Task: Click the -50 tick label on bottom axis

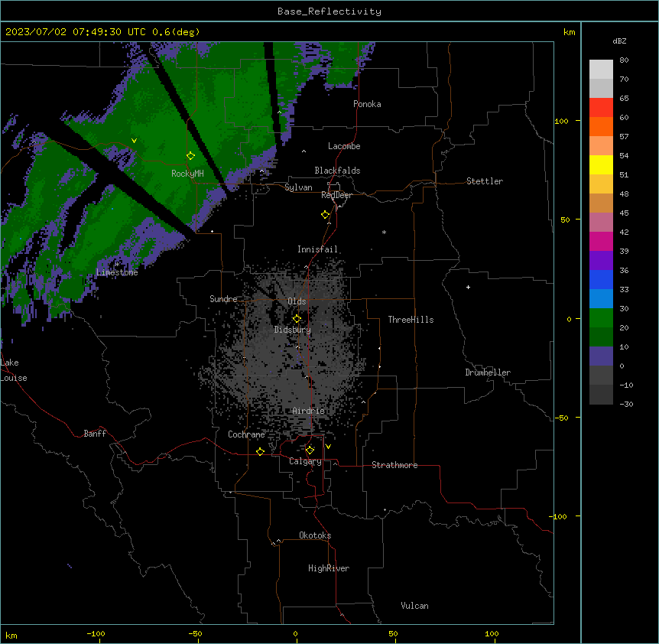Action: pyautogui.click(x=195, y=633)
